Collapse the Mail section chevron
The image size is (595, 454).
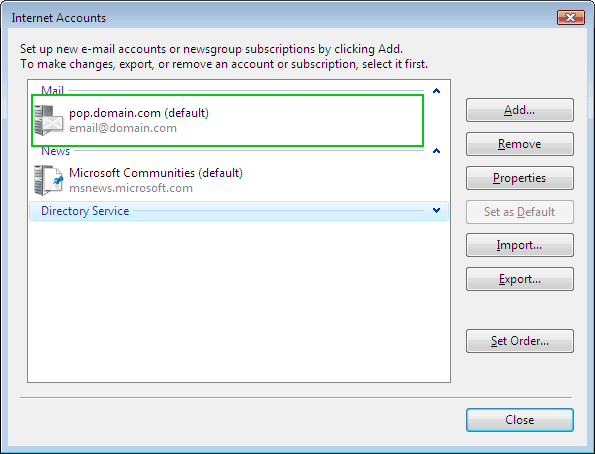436,91
